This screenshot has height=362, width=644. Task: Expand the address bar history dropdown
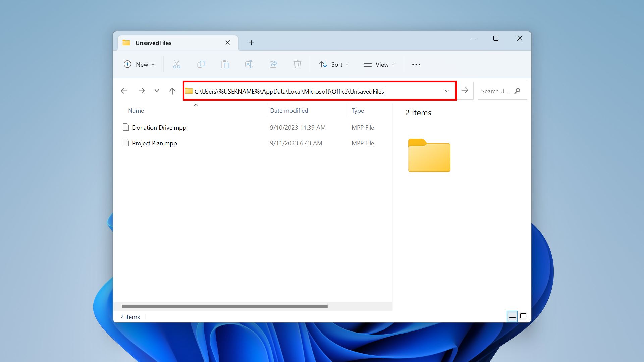pyautogui.click(x=446, y=90)
